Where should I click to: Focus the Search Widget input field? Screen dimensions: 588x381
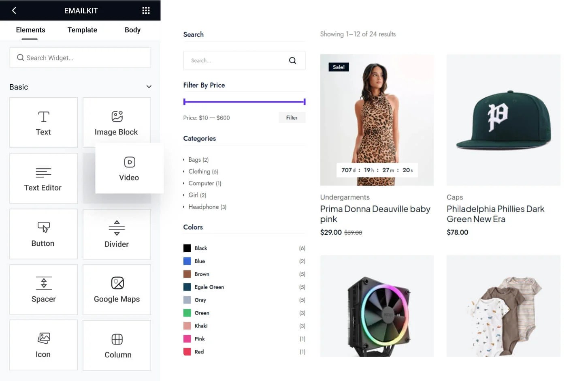pyautogui.click(x=80, y=58)
